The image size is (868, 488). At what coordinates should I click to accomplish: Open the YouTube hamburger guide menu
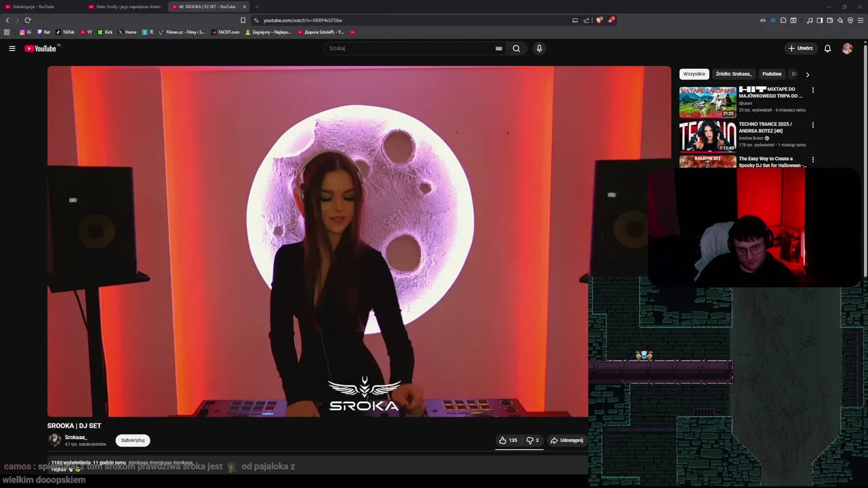[x=12, y=48]
